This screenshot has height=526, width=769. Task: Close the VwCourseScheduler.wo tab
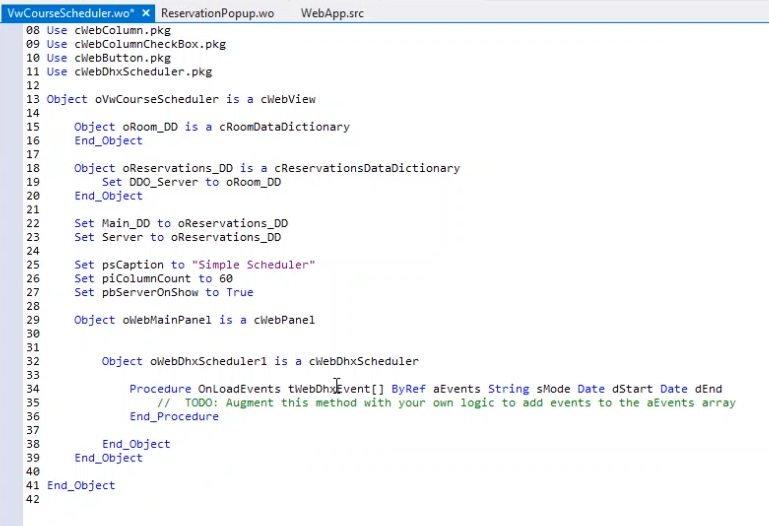tap(146, 13)
